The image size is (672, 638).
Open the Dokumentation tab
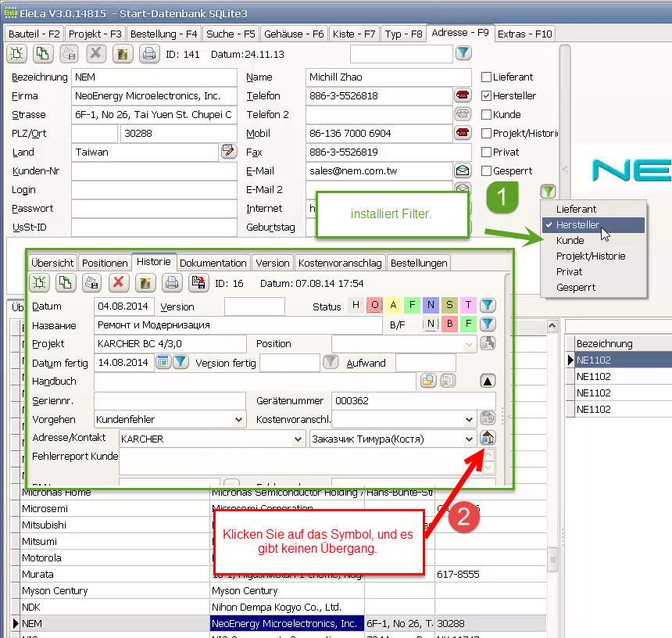pos(213,263)
